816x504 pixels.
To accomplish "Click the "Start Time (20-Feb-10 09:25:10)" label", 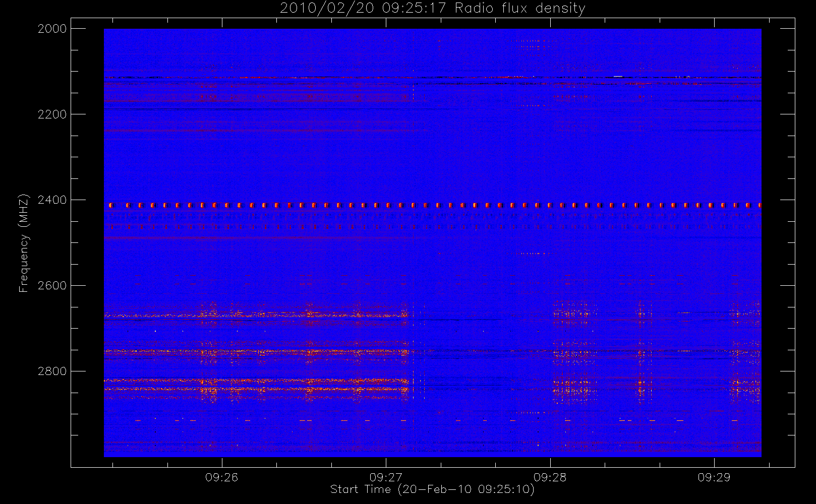I will [x=432, y=489].
